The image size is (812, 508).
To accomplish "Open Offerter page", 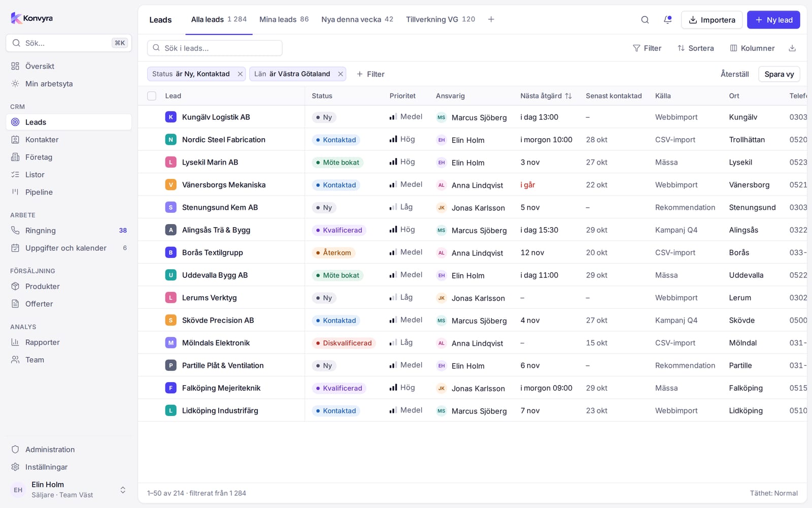I will point(69,304).
